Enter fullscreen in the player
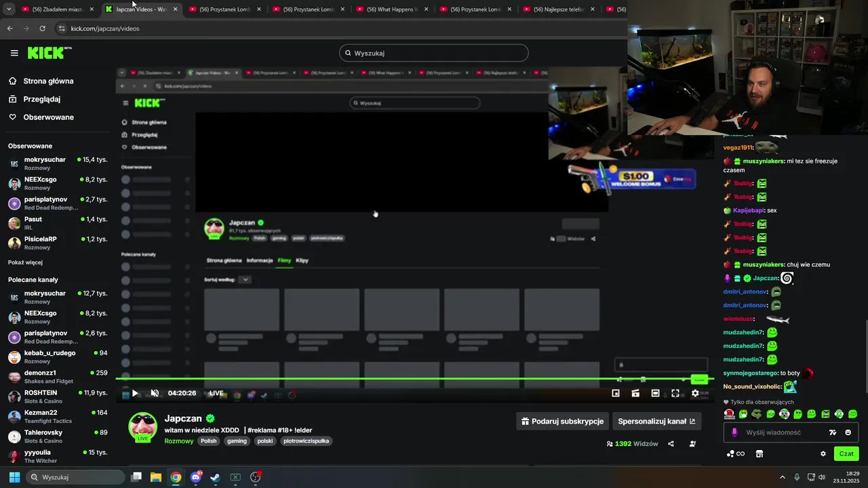Image resolution: width=868 pixels, height=488 pixels. pos(675,393)
